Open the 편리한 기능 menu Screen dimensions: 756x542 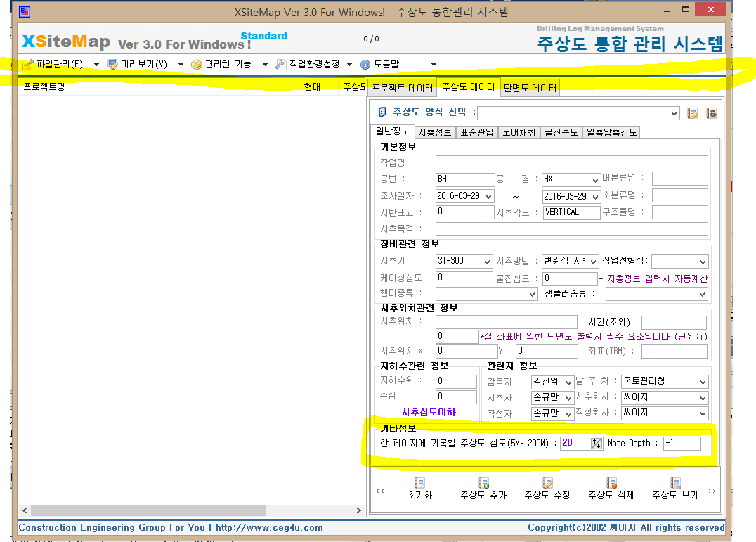point(228,65)
